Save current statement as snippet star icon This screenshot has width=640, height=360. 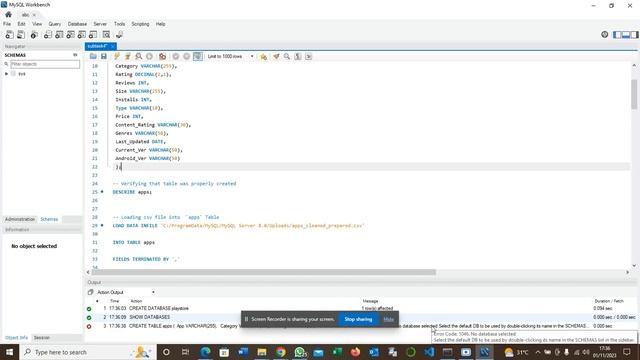pos(264,56)
